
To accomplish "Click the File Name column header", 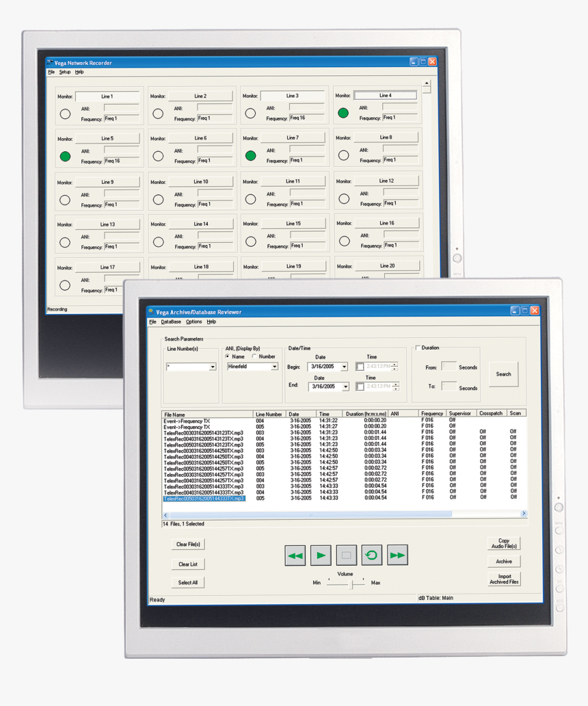I will (174, 414).
